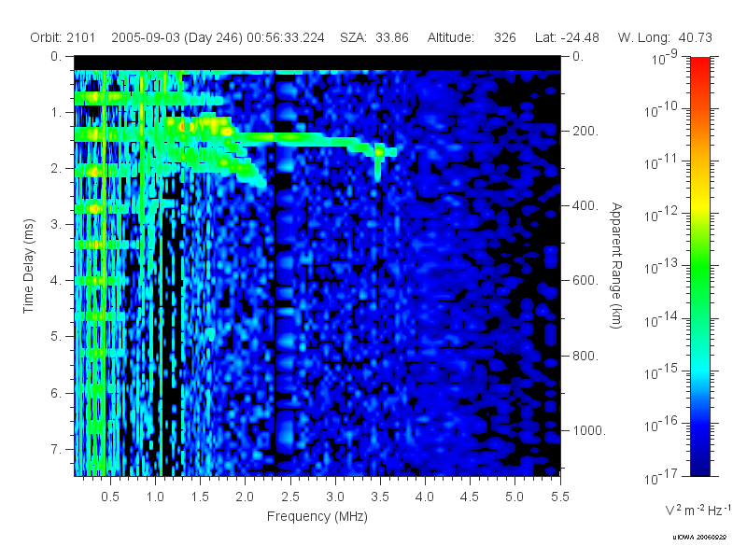Click the '5.5' frequency tick label
The image size is (747, 560).
(x=559, y=497)
